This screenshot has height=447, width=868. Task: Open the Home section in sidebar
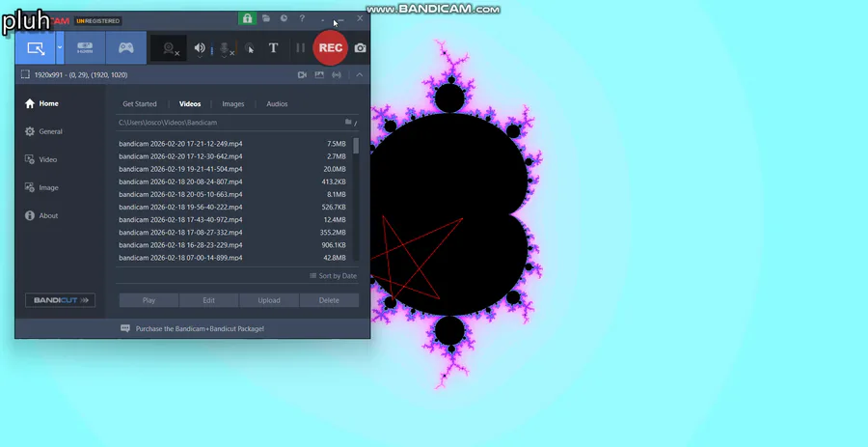(41, 103)
